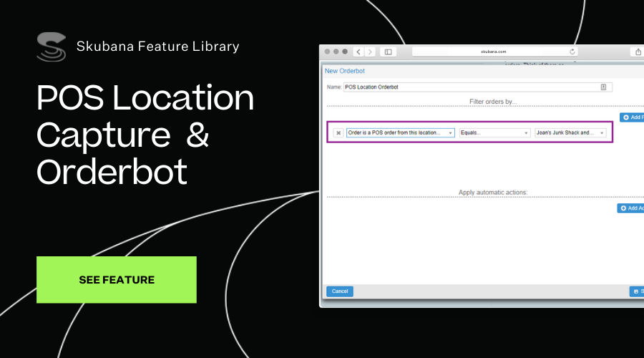Click the Add Filter button

[632, 117]
